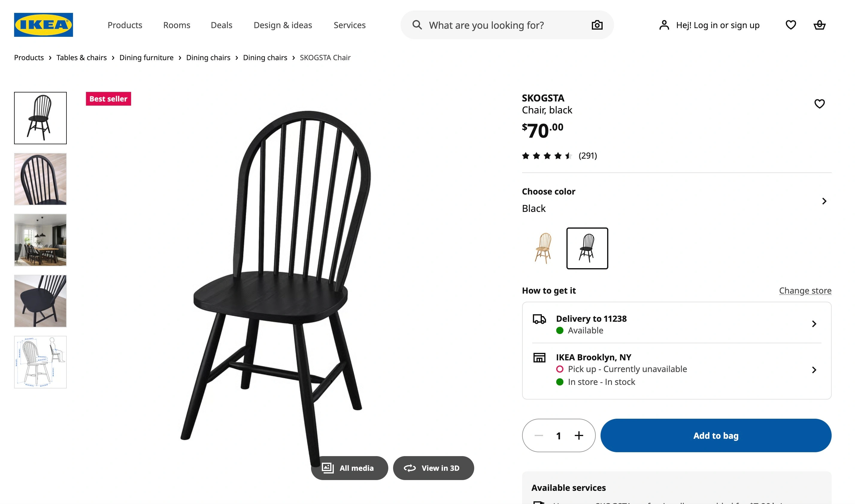Image resolution: width=855 pixels, height=504 pixels.
Task: Select the black chair color option
Action: tap(587, 248)
